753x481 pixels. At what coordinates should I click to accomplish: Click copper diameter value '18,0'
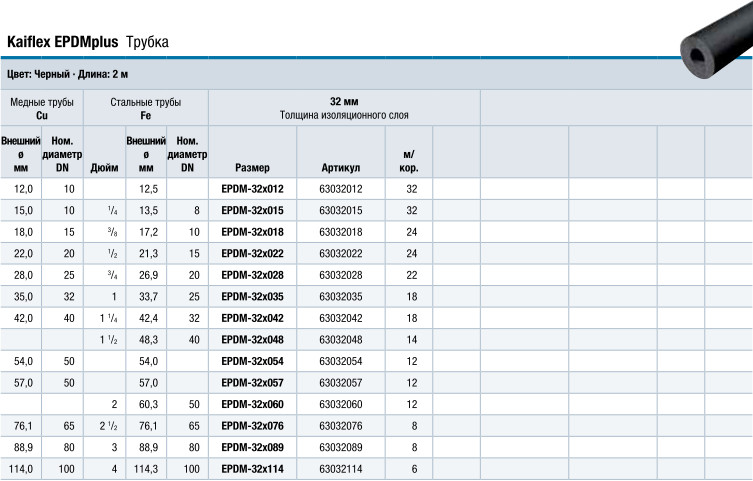(x=24, y=232)
